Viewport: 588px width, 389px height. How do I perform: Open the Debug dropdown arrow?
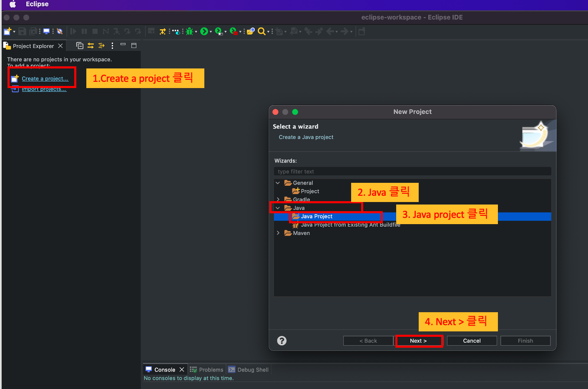pos(196,32)
